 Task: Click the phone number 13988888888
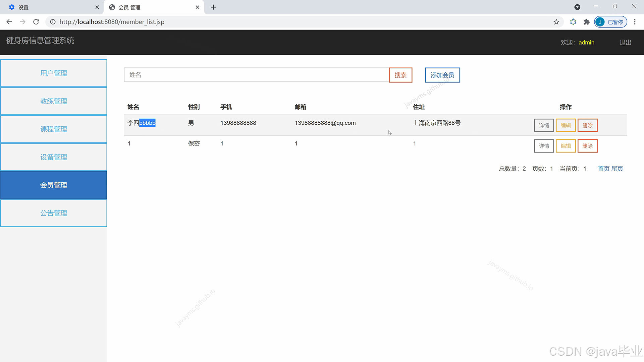238,123
